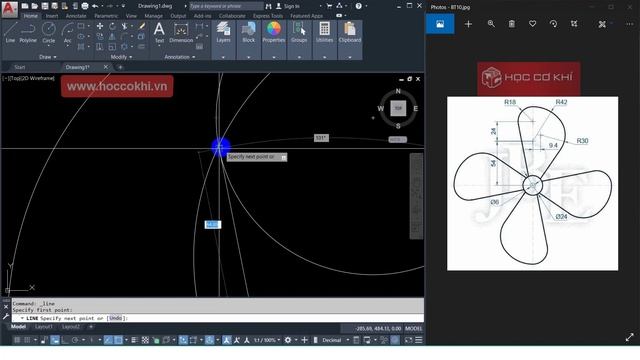Open the Parametric ribbon tab

tap(106, 16)
